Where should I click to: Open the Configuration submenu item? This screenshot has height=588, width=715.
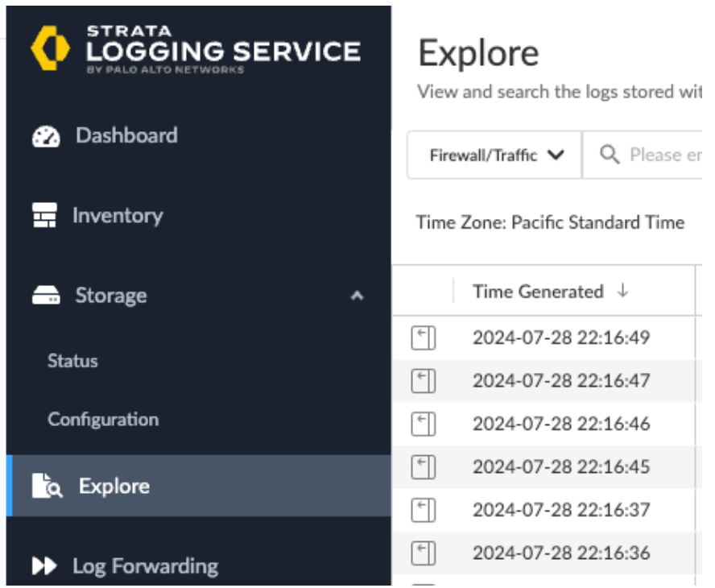point(103,420)
